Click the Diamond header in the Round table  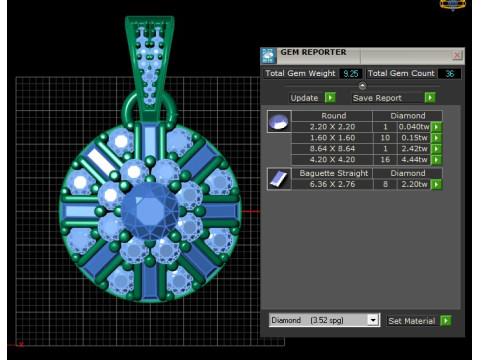408,116
